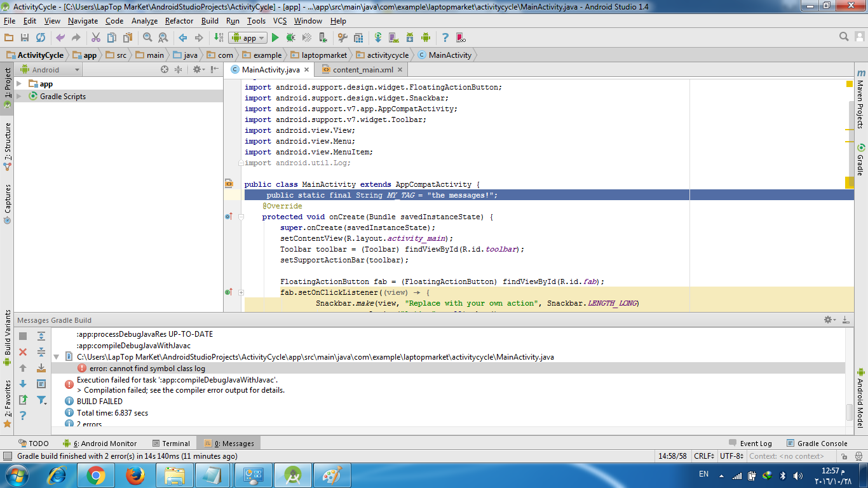Expand the app module tree node
This screenshot has width=868, height=488.
(x=19, y=83)
